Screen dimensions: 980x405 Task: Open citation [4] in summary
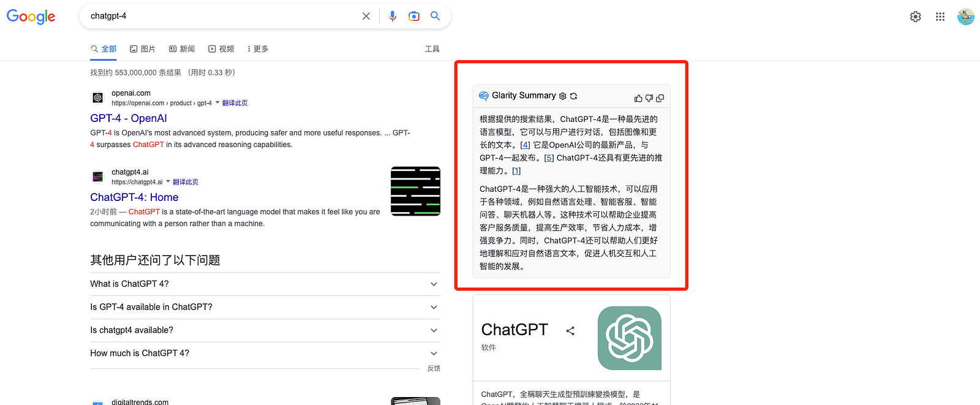point(525,145)
